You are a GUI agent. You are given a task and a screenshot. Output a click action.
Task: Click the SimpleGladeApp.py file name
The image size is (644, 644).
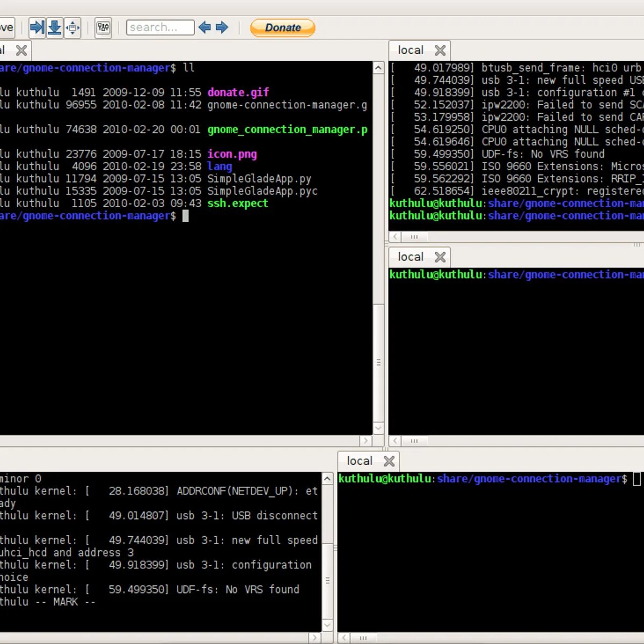coord(259,179)
